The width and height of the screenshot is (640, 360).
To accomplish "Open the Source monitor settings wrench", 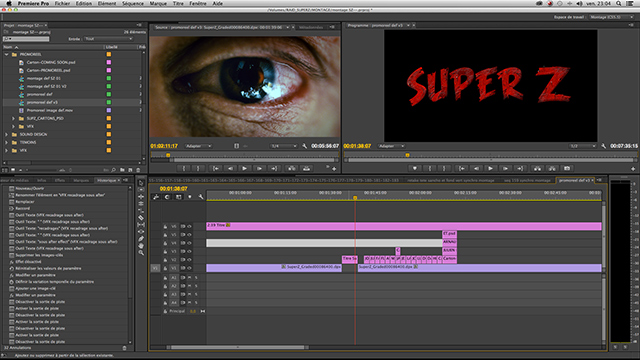I will [x=304, y=146].
